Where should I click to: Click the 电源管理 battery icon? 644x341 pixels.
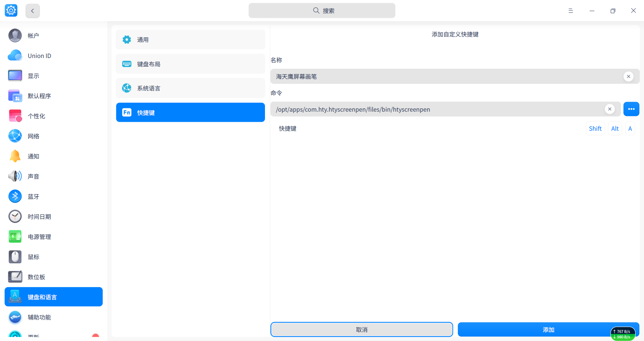pos(15,237)
